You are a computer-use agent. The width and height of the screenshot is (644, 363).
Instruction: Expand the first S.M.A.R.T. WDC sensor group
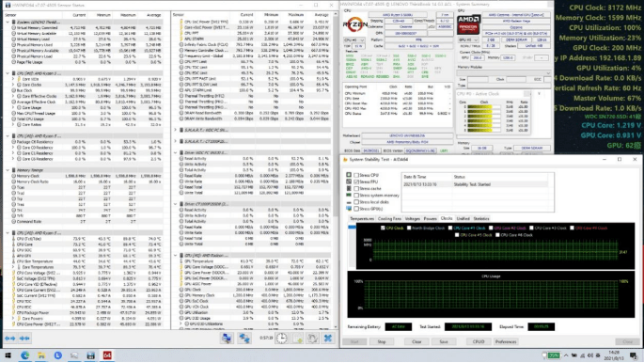[x=176, y=130]
